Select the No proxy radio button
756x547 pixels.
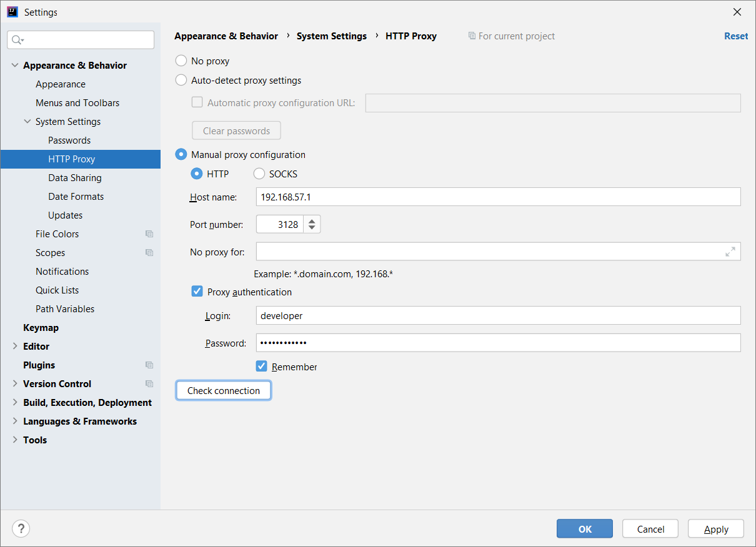click(x=181, y=61)
